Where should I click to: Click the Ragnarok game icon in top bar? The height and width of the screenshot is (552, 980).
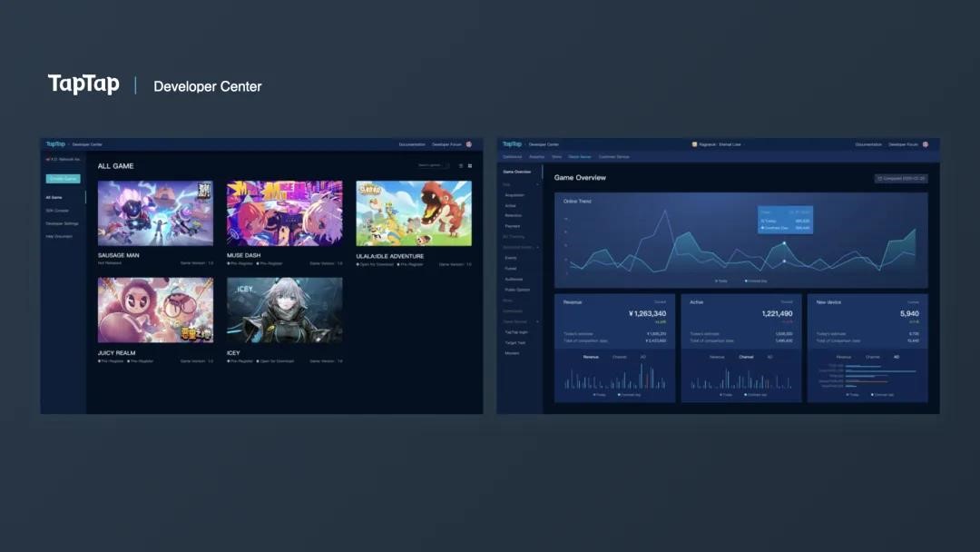(694, 144)
